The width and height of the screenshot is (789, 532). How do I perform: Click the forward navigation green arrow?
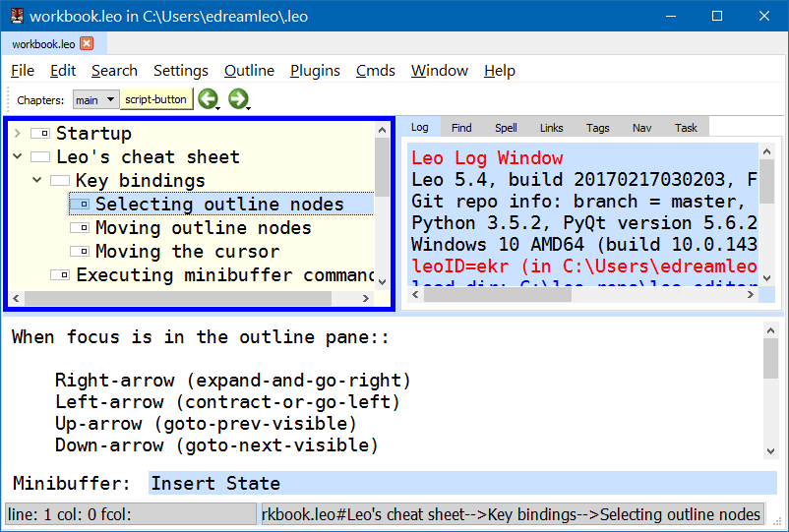coord(238,98)
